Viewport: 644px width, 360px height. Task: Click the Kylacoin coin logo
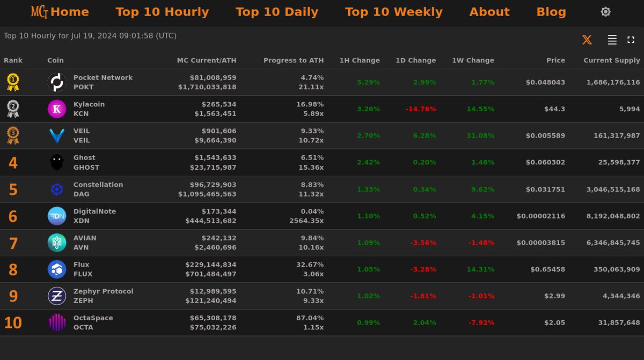pos(57,109)
